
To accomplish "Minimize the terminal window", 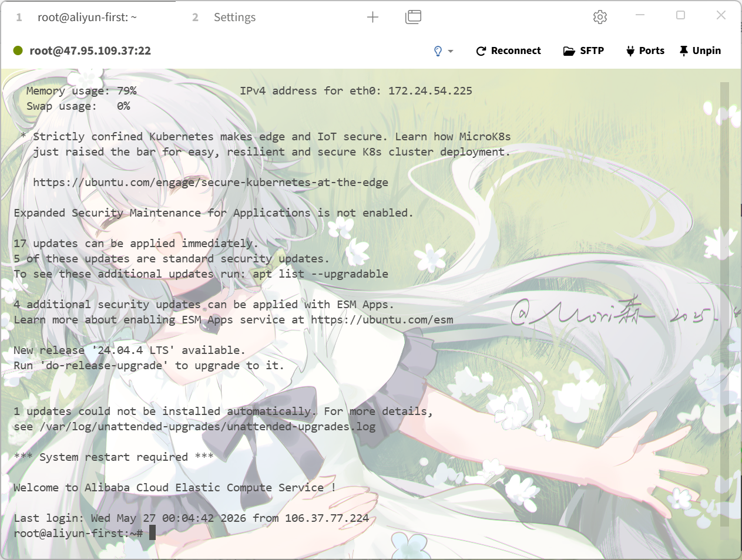I will (x=640, y=15).
